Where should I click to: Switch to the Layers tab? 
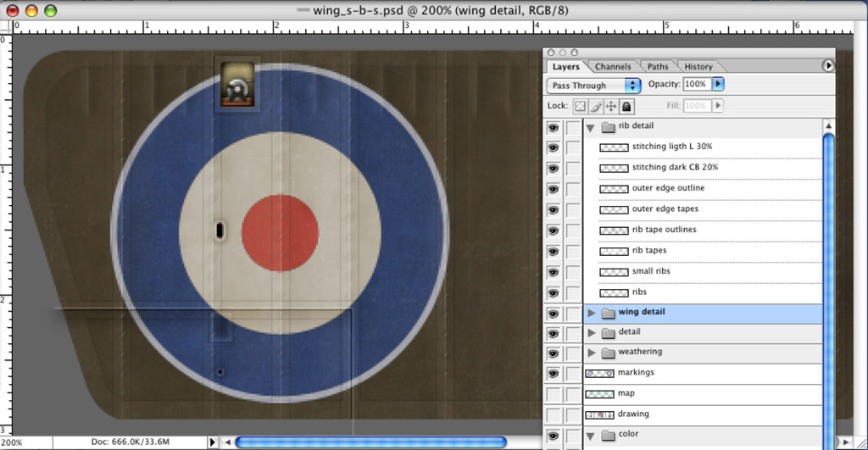(565, 66)
